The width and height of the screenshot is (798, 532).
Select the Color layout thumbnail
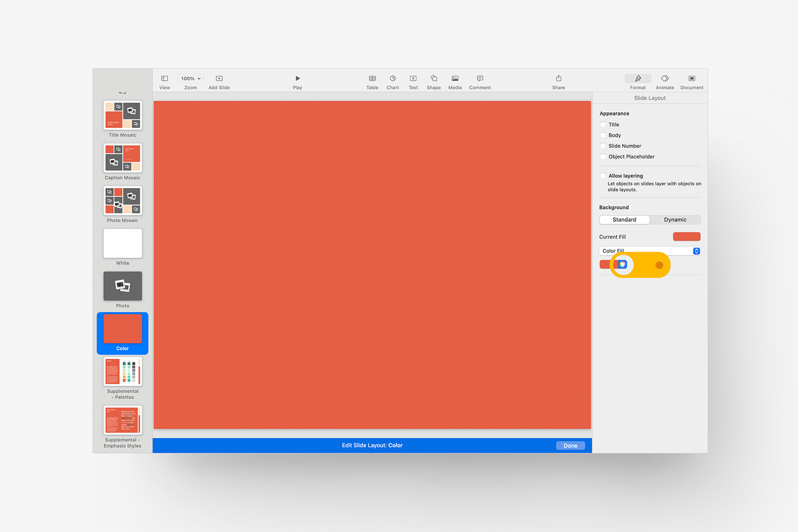tap(123, 329)
